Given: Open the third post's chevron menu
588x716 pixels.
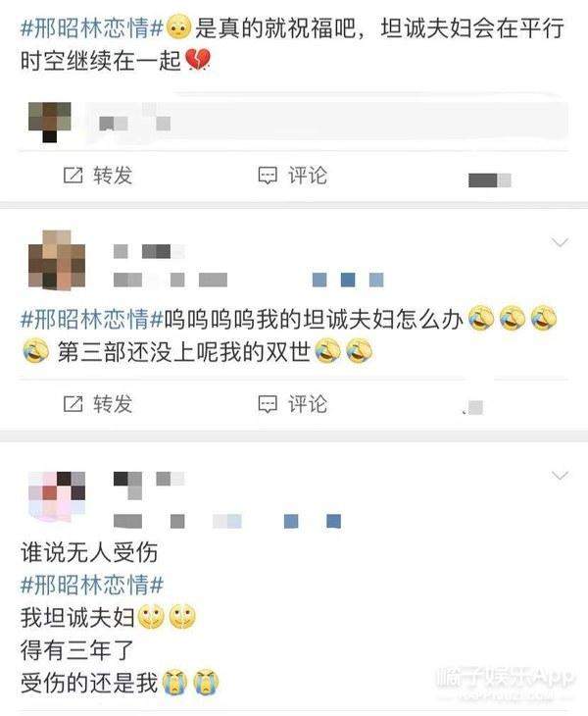Looking at the screenshot, I should pyautogui.click(x=560, y=476).
